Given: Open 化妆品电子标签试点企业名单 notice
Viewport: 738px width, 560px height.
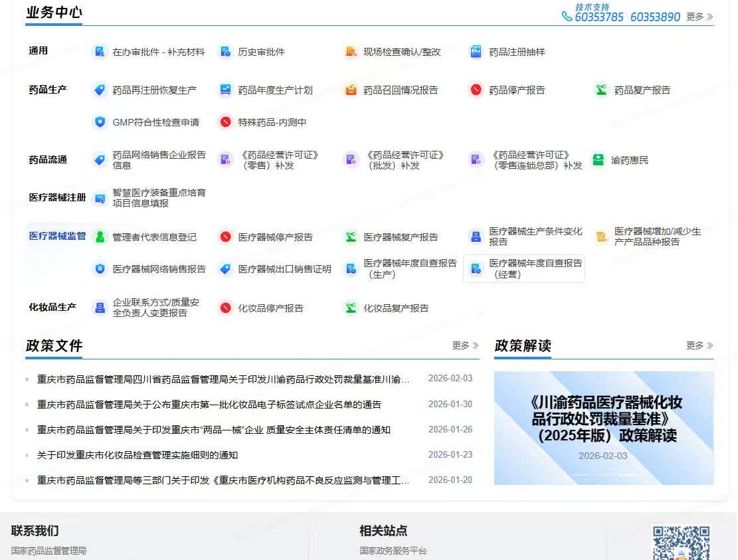Looking at the screenshot, I should (209, 405).
